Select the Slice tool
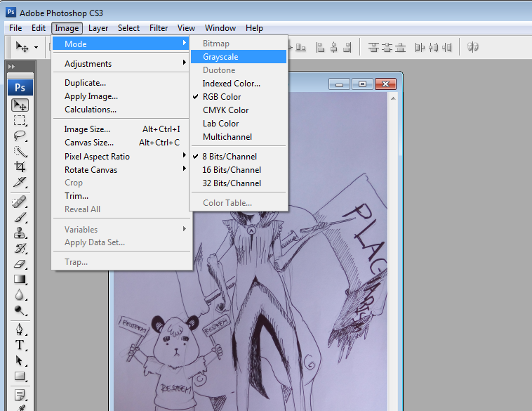Viewport: 532px width, 411px height. point(20,182)
